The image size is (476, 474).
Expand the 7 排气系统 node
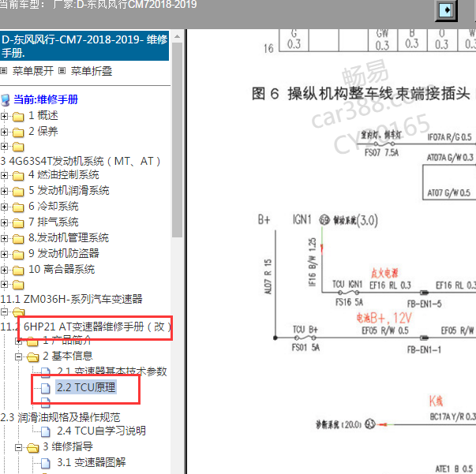pos(4,222)
